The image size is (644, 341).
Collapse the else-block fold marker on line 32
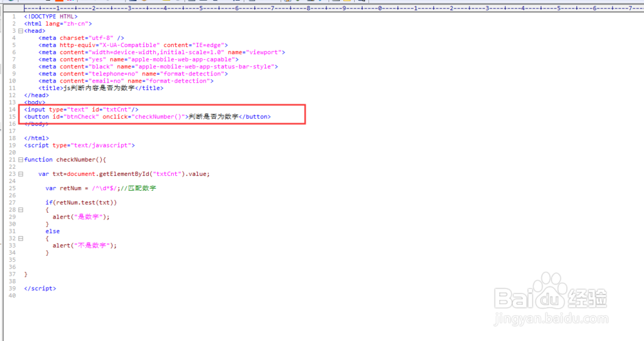[x=21, y=239]
